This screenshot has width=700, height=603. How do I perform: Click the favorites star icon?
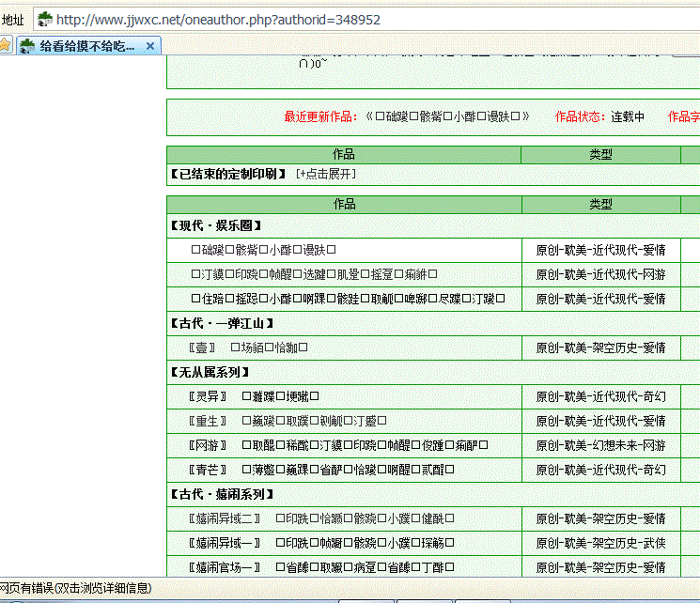5,45
